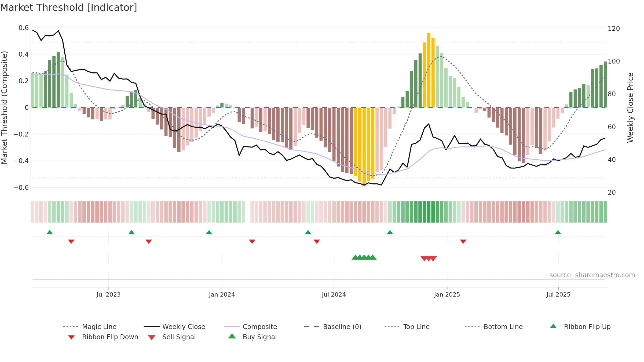Click the green triangle icon beside Buy Signal
The width and height of the screenshot is (644, 362).
pos(232,336)
